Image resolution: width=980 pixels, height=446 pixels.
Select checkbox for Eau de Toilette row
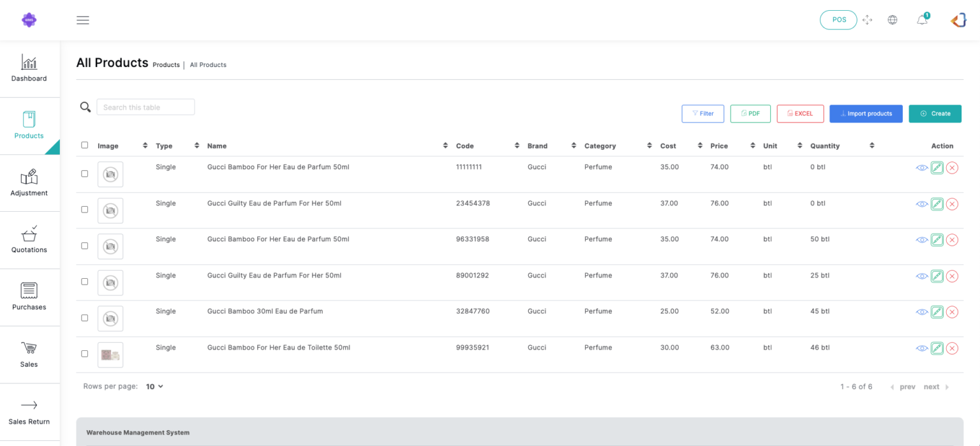(x=85, y=353)
